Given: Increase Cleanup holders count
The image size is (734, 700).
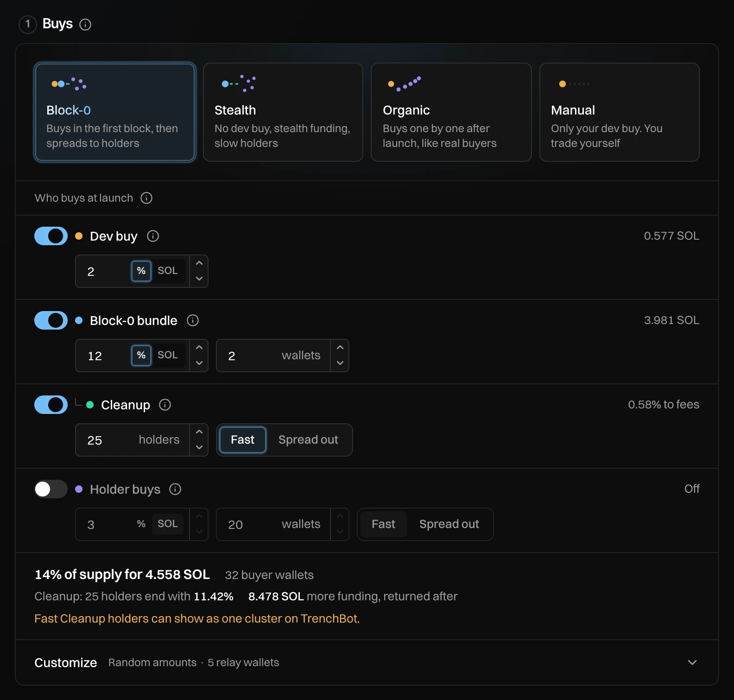Looking at the screenshot, I should pyautogui.click(x=199, y=432).
